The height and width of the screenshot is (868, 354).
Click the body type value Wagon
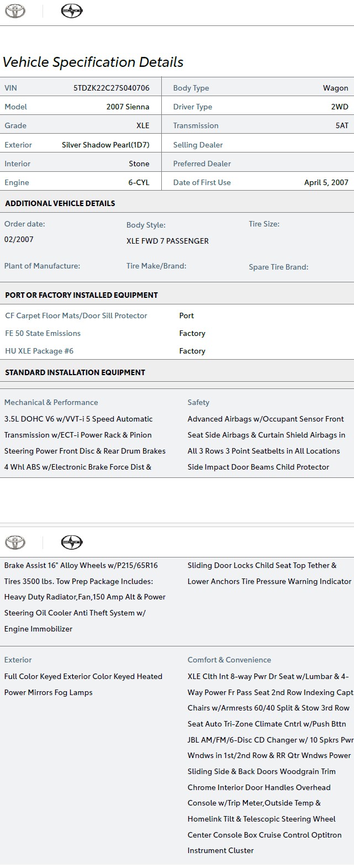336,88
